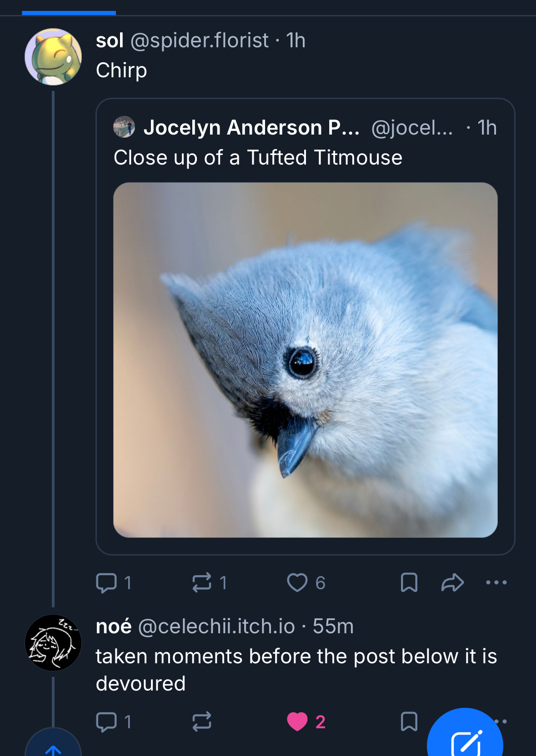Open Jocelyn Anderson's quoted post

click(258, 158)
